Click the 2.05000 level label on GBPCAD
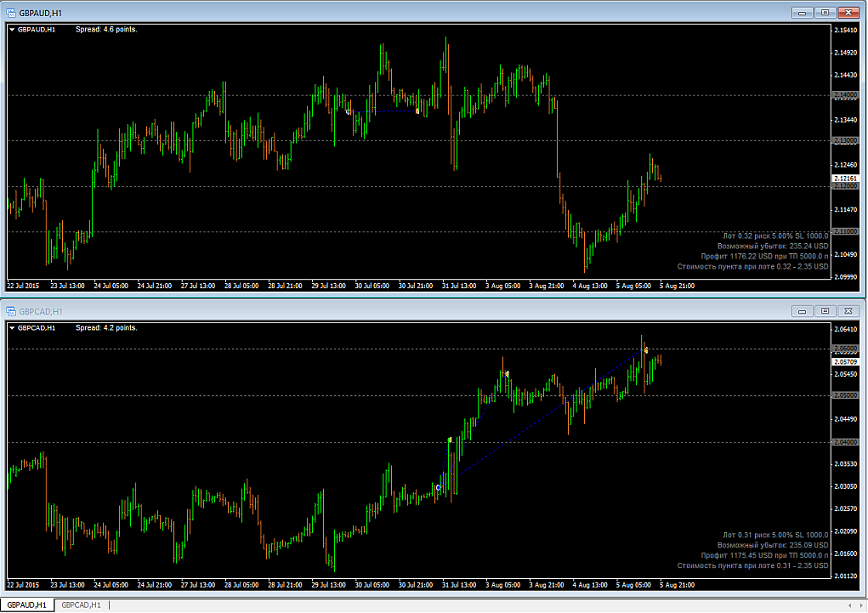Screen dimensions: 868x613 click(x=845, y=395)
